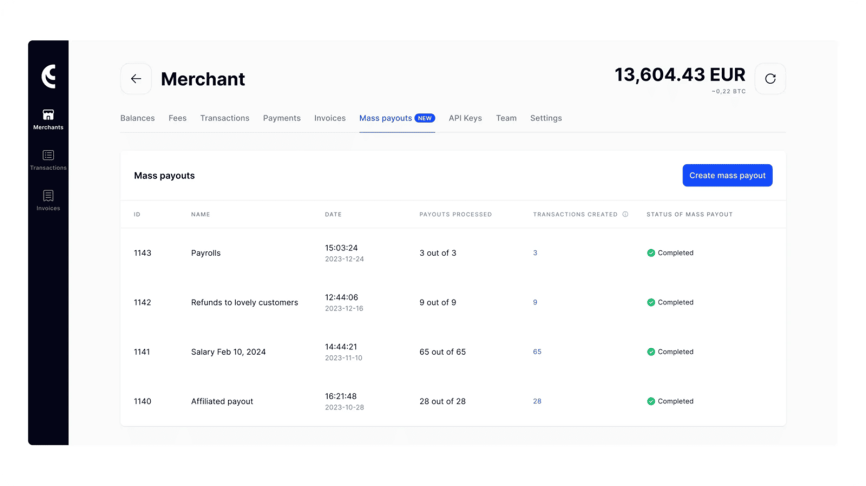Click "28 out of 28" cell

pyautogui.click(x=442, y=402)
